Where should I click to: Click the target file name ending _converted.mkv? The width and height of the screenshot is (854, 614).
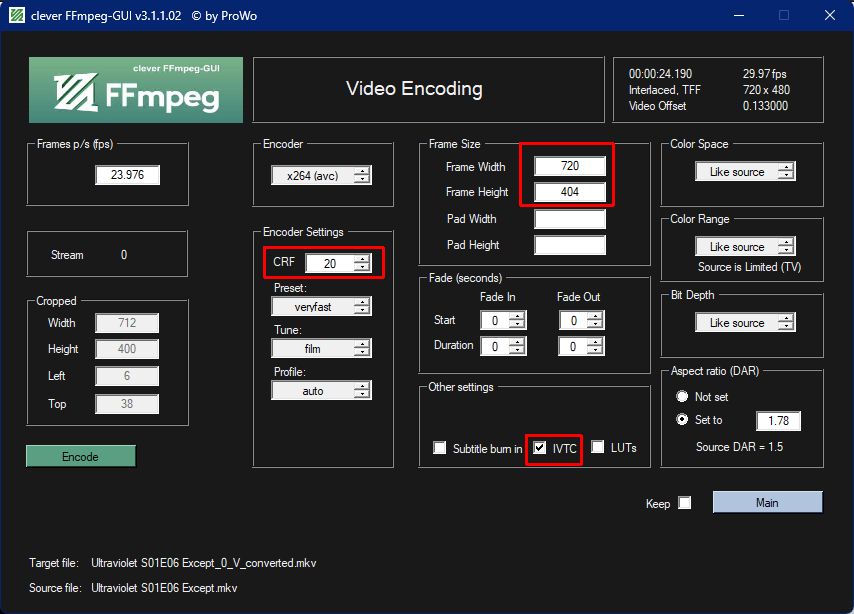point(204,563)
